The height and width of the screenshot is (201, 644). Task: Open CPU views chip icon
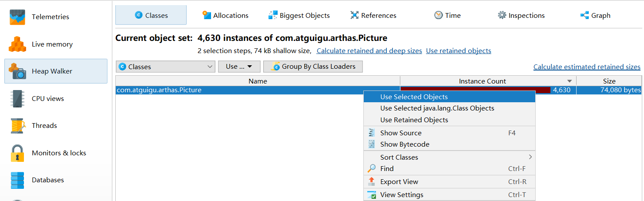point(18,99)
